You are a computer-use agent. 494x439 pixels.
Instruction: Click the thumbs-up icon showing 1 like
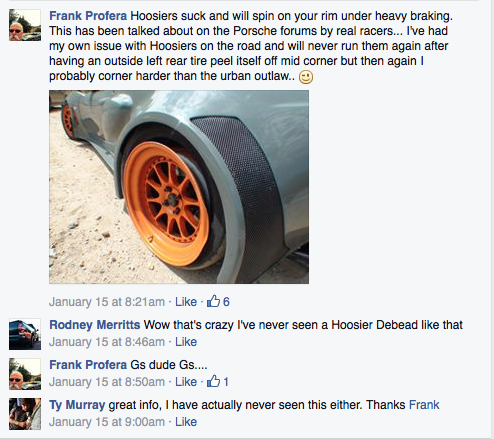tap(213, 381)
